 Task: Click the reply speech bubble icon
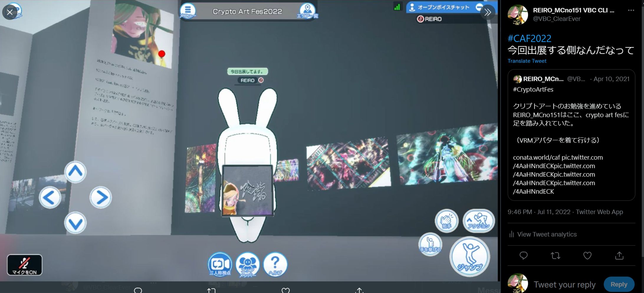pyautogui.click(x=523, y=255)
